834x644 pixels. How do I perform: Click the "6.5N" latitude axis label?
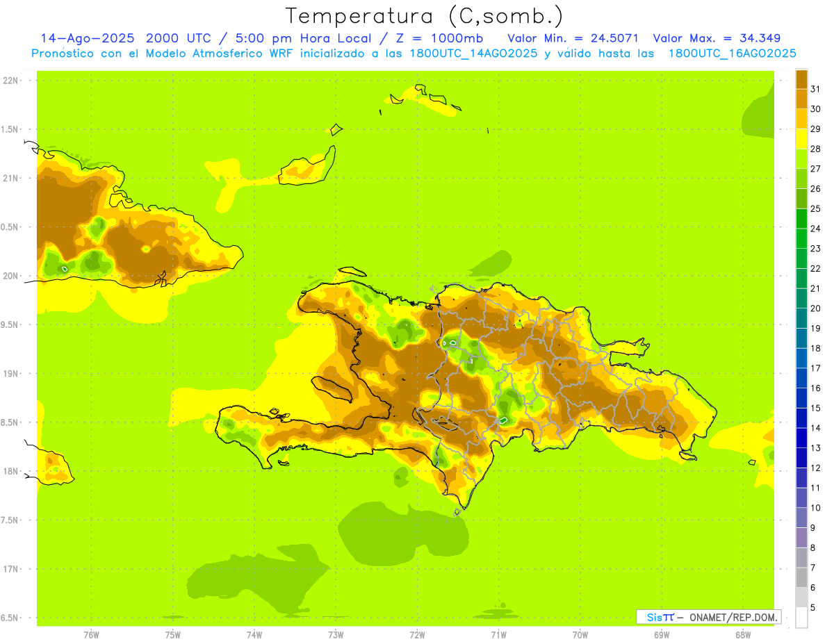(10, 618)
